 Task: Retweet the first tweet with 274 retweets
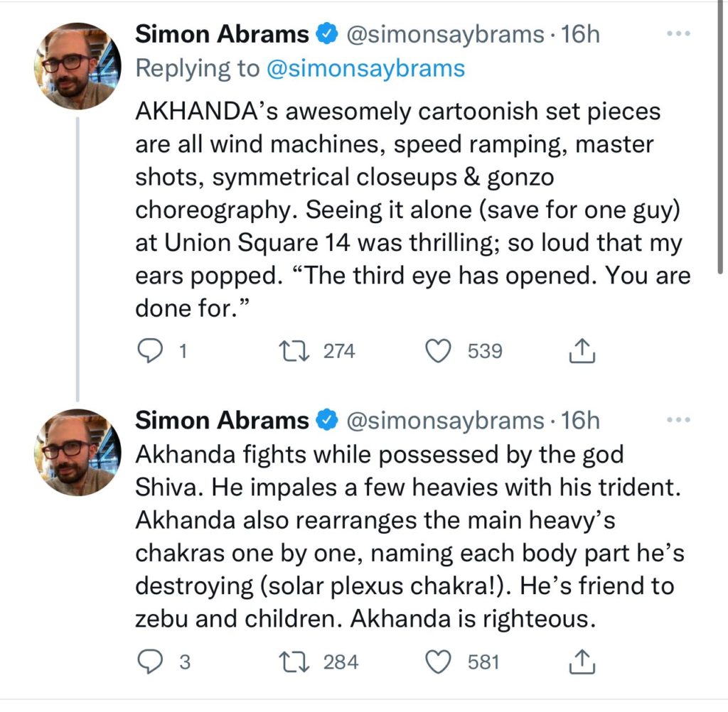click(293, 350)
